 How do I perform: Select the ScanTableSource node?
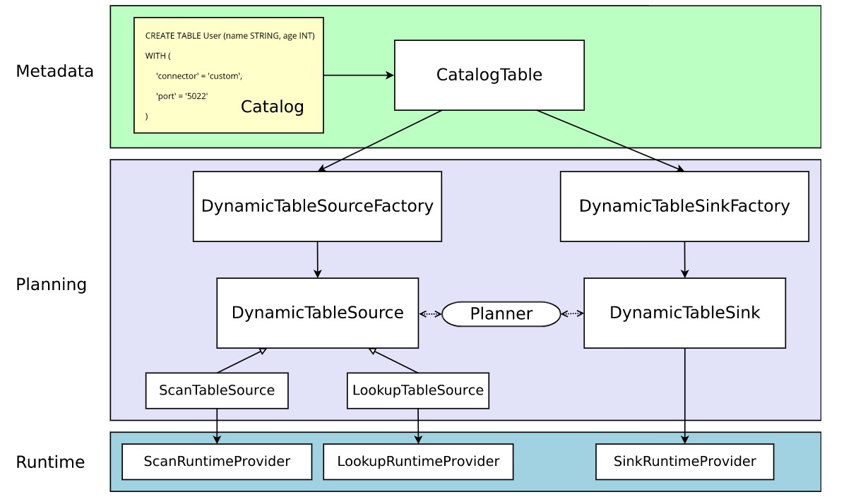coord(217,390)
